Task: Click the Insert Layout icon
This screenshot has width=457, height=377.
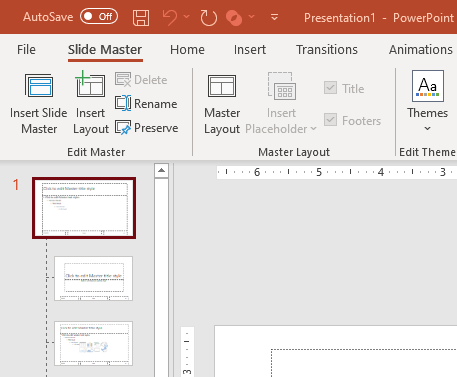Action: [x=90, y=84]
